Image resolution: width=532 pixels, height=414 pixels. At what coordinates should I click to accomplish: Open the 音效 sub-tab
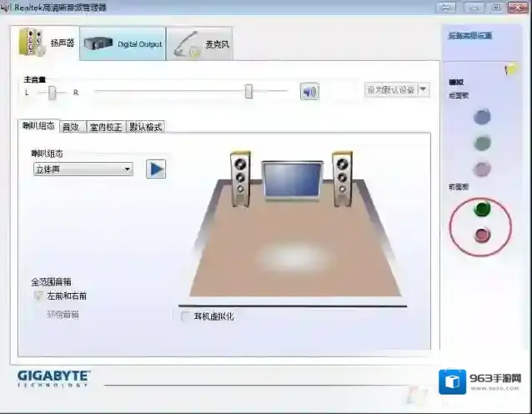(71, 127)
